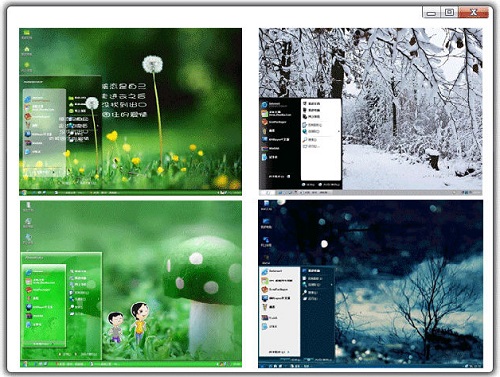Maximize the preview window

[449, 12]
